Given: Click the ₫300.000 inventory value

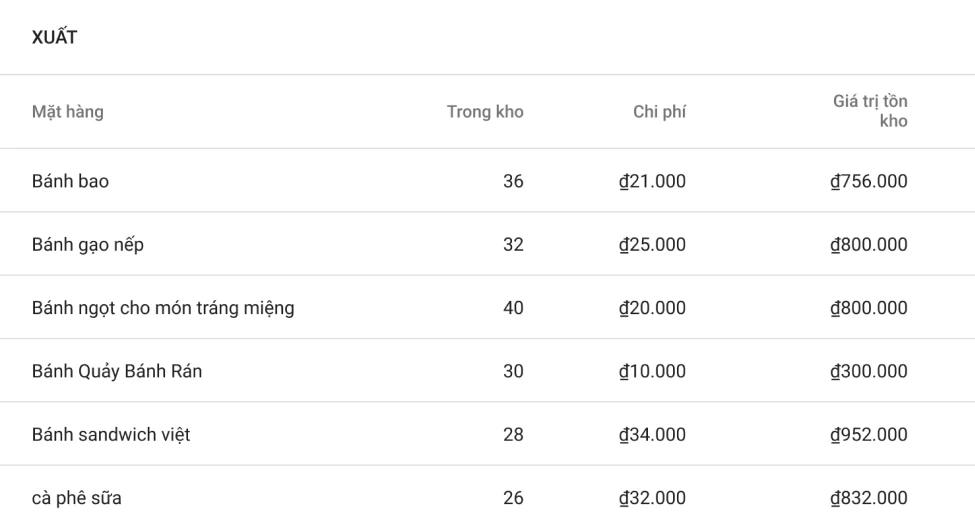Looking at the screenshot, I should [869, 371].
